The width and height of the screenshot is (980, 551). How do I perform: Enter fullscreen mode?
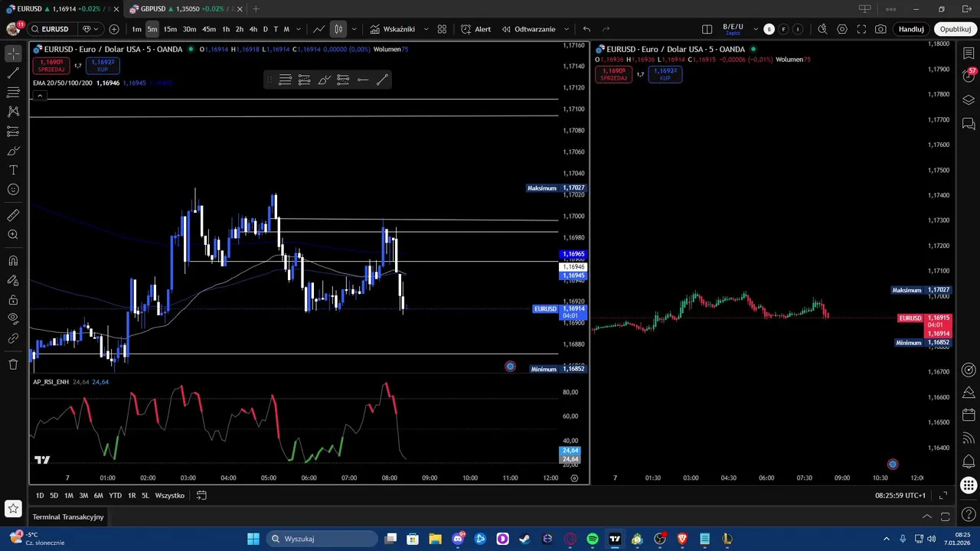(x=861, y=29)
